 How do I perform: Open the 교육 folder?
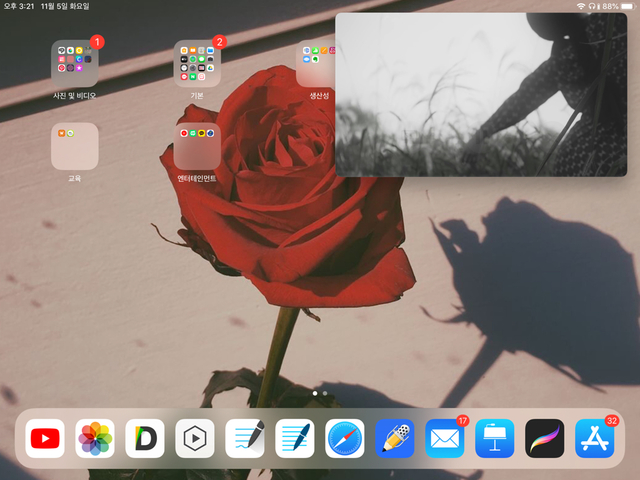[75, 146]
